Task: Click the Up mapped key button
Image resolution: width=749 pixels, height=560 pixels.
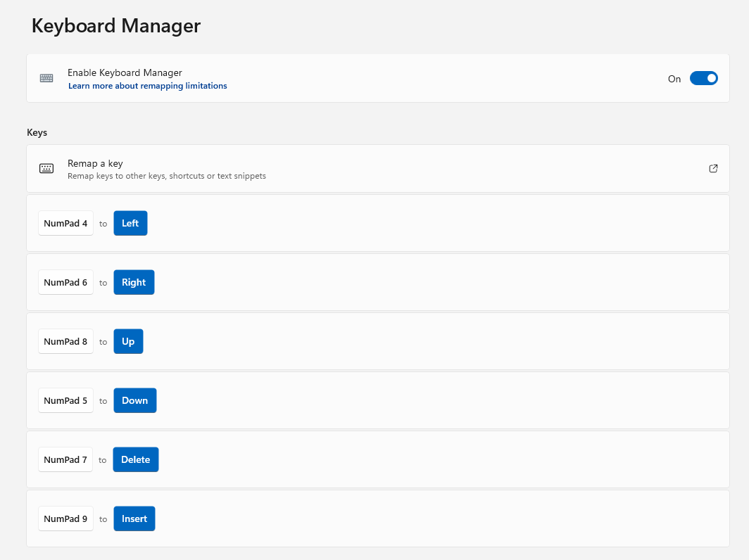Action: click(129, 342)
